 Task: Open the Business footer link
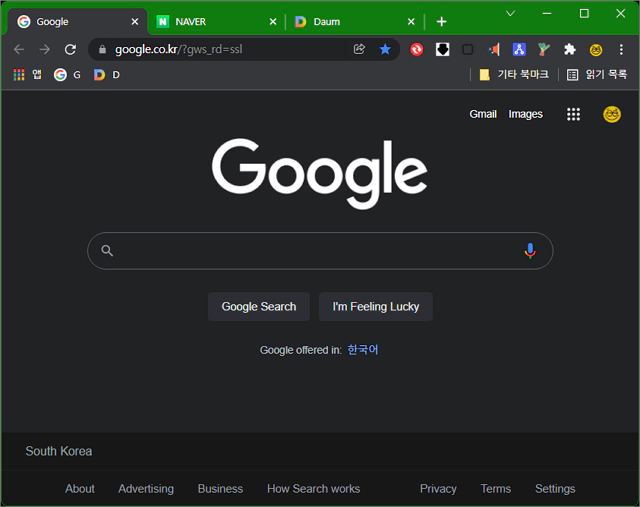click(220, 489)
